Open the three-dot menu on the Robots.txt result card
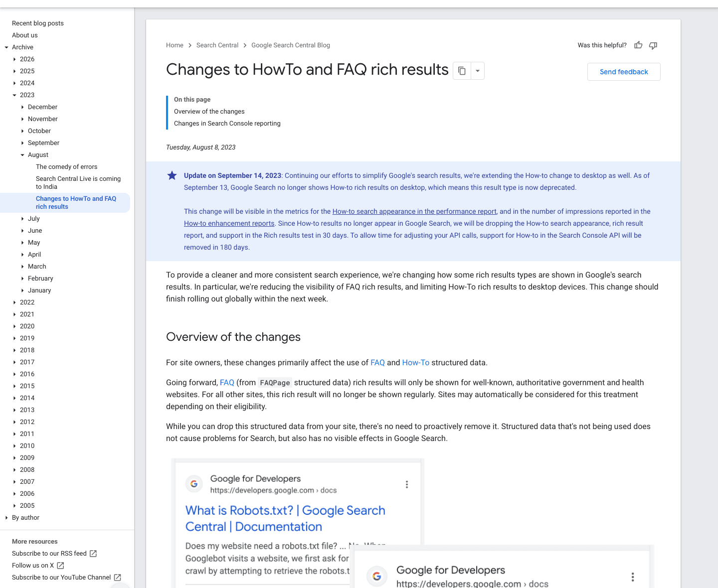 pyautogui.click(x=407, y=484)
